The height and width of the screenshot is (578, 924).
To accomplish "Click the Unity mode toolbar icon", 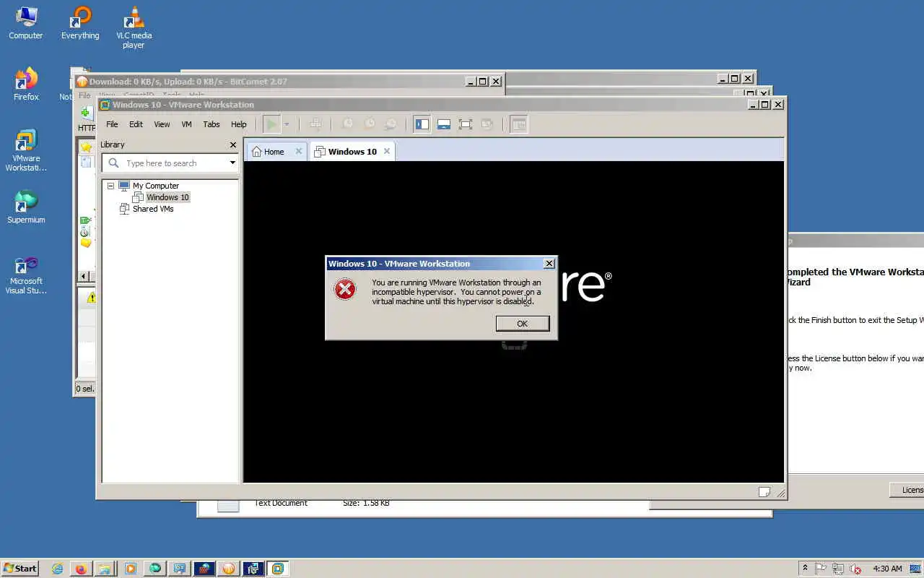I will click(487, 124).
